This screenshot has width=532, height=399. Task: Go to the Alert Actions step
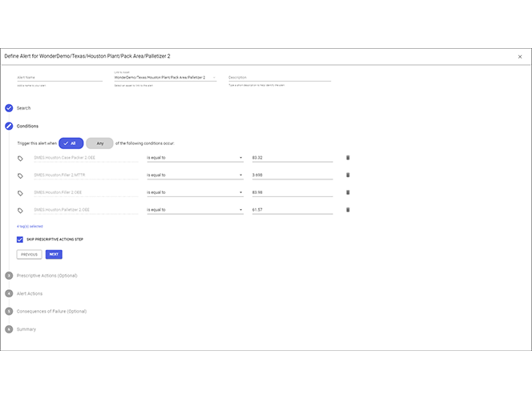pos(30,293)
